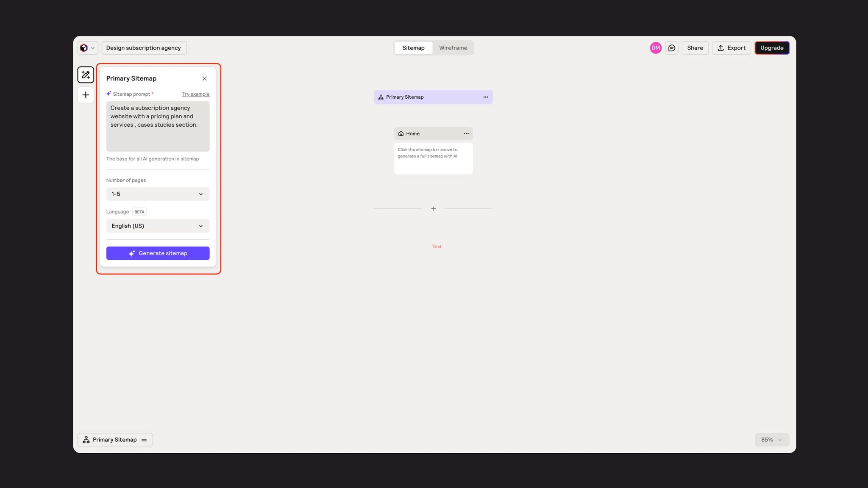868x488 pixels.
Task: Expand the chevron next to the logo
Action: (x=93, y=47)
